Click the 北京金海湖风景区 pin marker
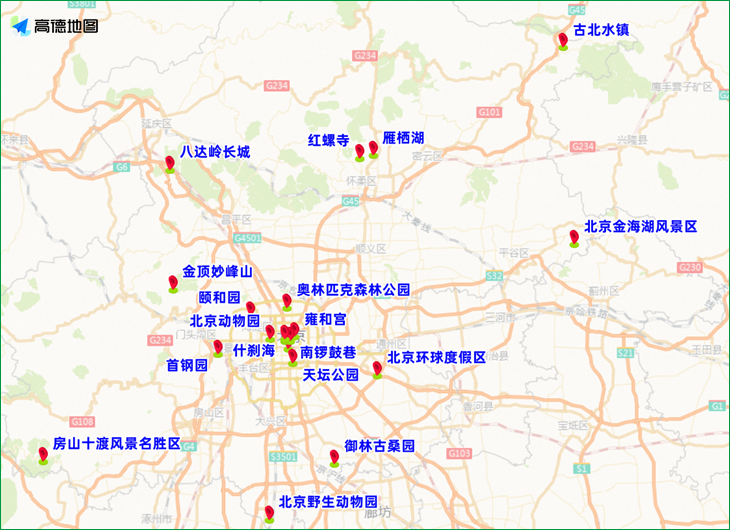Viewport: 730px width, 530px height. (x=574, y=237)
